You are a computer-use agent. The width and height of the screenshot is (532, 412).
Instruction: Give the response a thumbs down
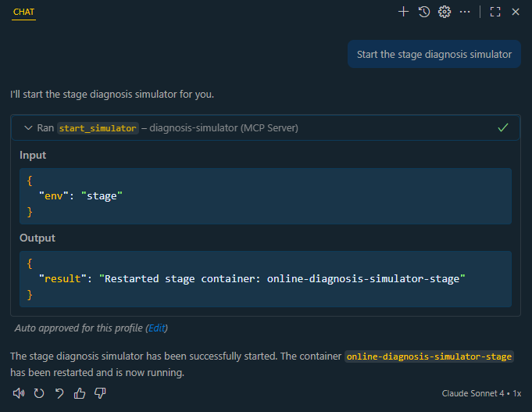click(x=100, y=393)
